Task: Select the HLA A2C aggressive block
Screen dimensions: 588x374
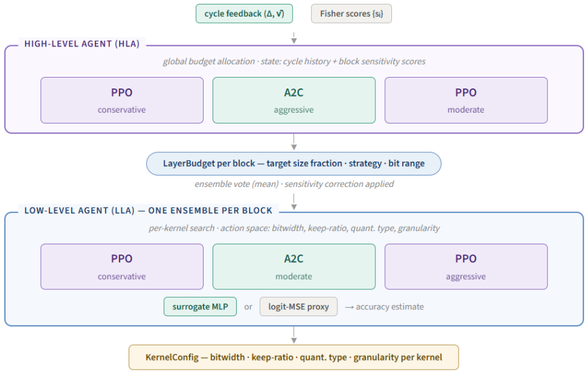Action: [294, 100]
